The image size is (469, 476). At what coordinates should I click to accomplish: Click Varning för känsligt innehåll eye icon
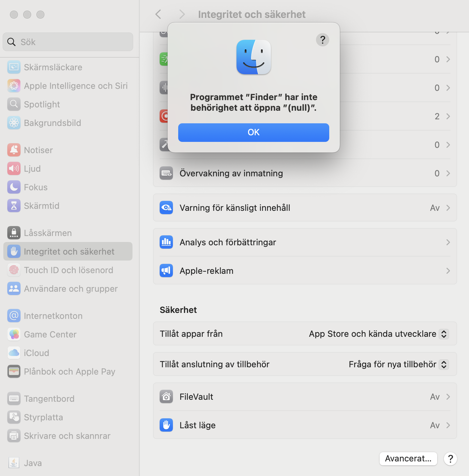pos(166,208)
